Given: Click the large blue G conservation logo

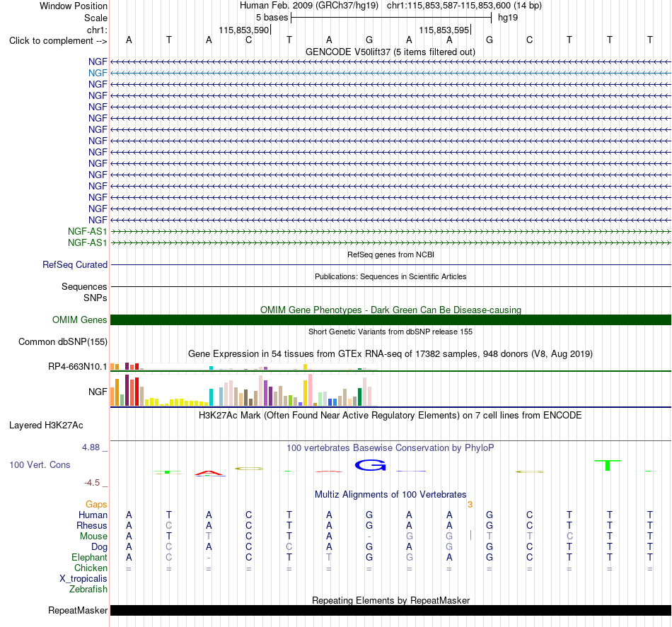Looking at the screenshot, I should coord(370,465).
